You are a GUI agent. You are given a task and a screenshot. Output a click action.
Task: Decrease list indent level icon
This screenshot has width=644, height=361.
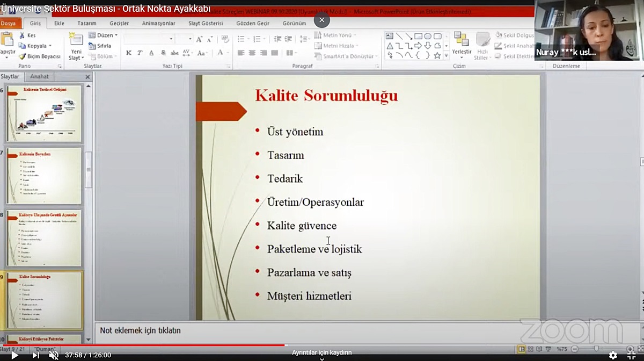tap(277, 39)
